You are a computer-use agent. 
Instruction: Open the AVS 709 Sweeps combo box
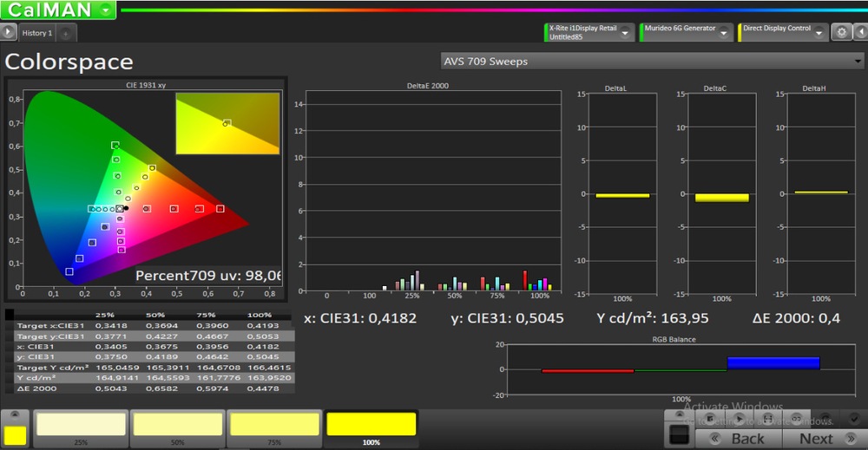click(653, 62)
